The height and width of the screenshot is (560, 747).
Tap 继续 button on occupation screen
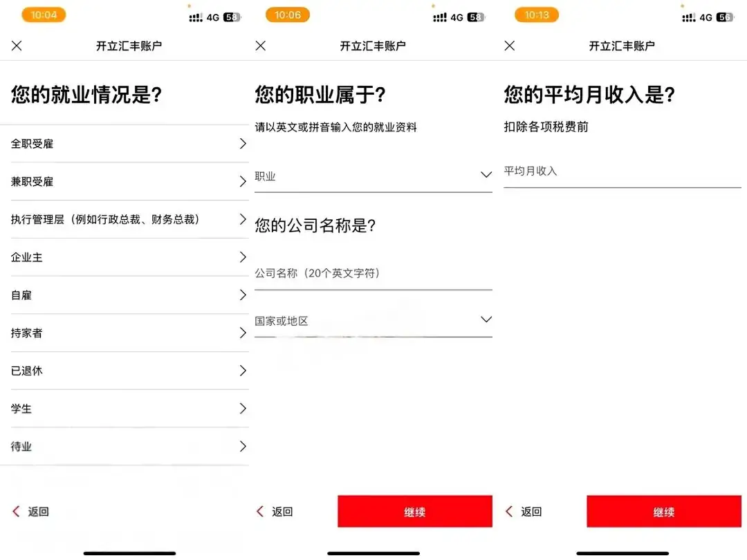click(x=415, y=512)
